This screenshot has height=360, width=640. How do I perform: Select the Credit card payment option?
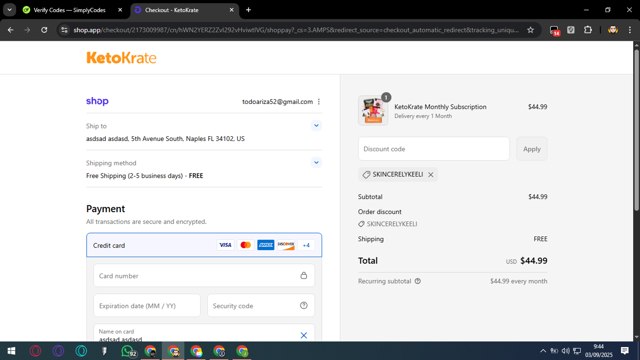click(x=204, y=245)
